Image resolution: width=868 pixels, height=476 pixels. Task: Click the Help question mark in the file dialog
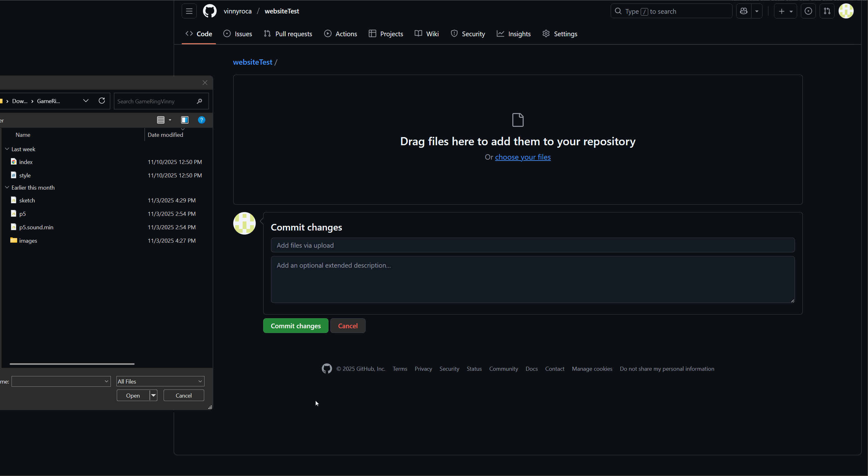201,120
